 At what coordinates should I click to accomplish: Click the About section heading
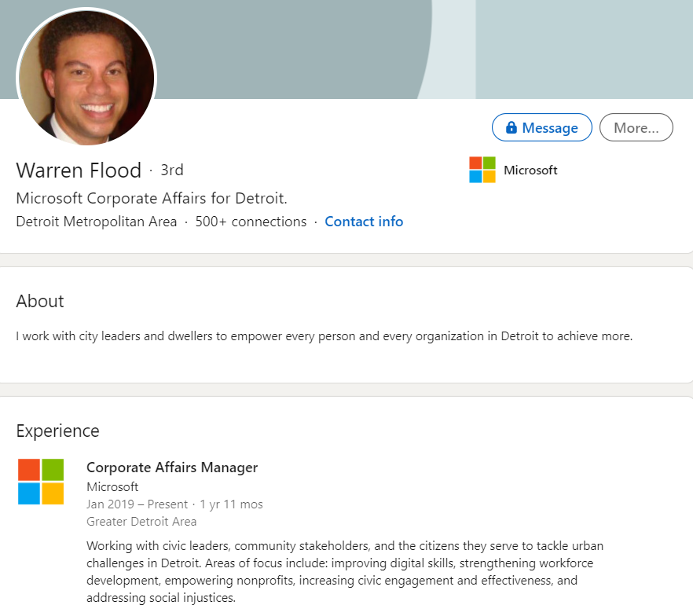[40, 302]
